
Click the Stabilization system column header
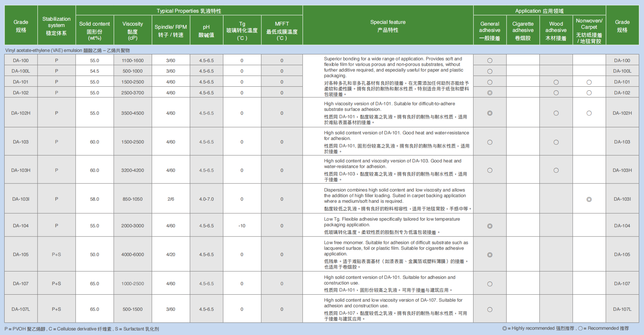click(56, 25)
